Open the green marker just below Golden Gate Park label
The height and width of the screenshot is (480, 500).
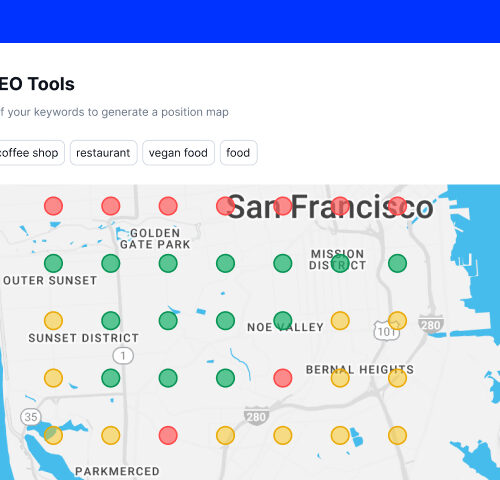click(168, 263)
